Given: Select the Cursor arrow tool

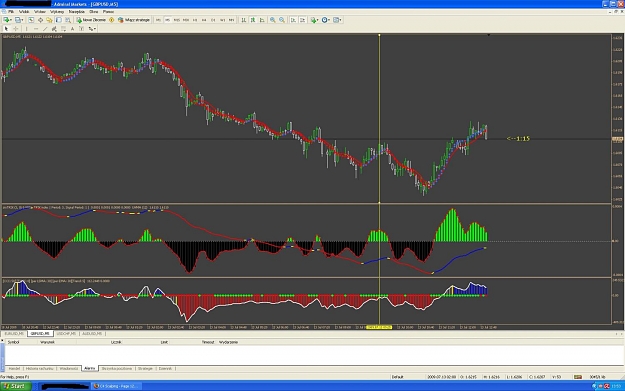Looking at the screenshot, I should coord(6,29).
